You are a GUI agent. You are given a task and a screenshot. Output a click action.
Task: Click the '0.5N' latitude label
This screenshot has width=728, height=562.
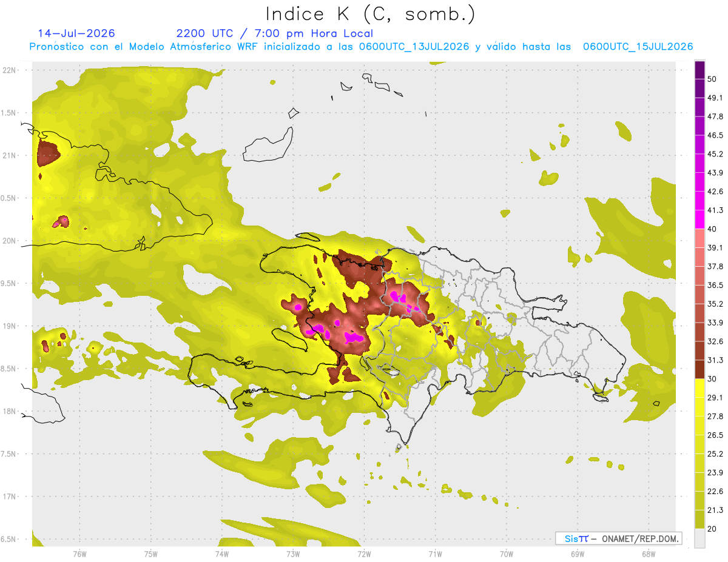pyautogui.click(x=9, y=198)
